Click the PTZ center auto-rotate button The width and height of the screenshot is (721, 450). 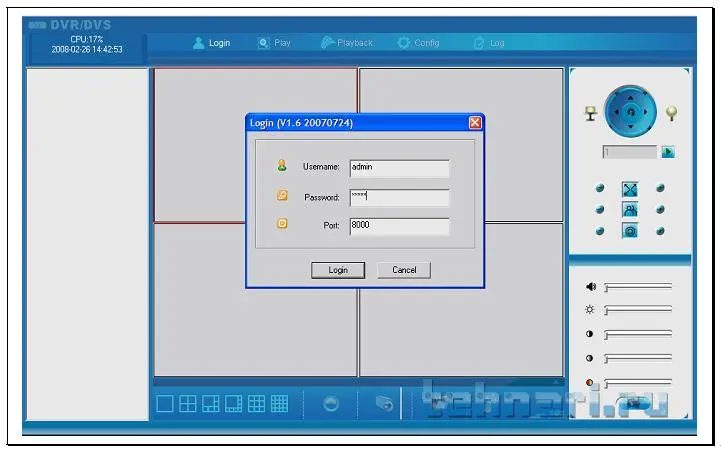(x=630, y=112)
